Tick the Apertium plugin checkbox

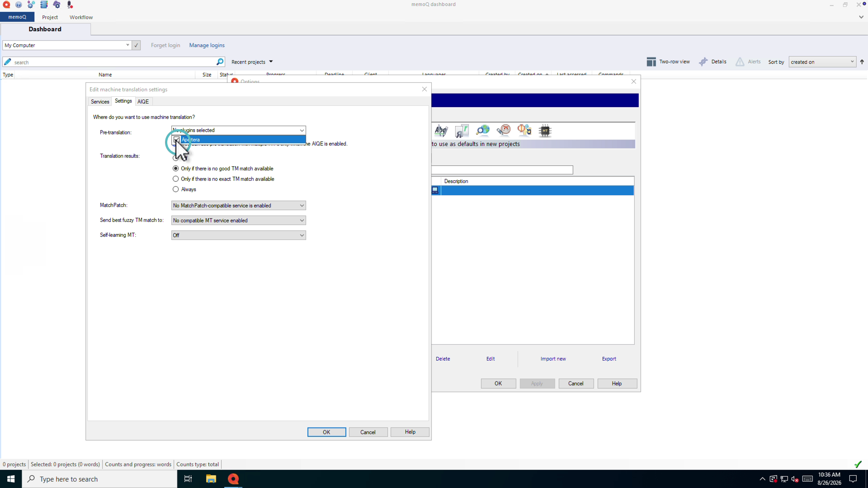(176, 140)
